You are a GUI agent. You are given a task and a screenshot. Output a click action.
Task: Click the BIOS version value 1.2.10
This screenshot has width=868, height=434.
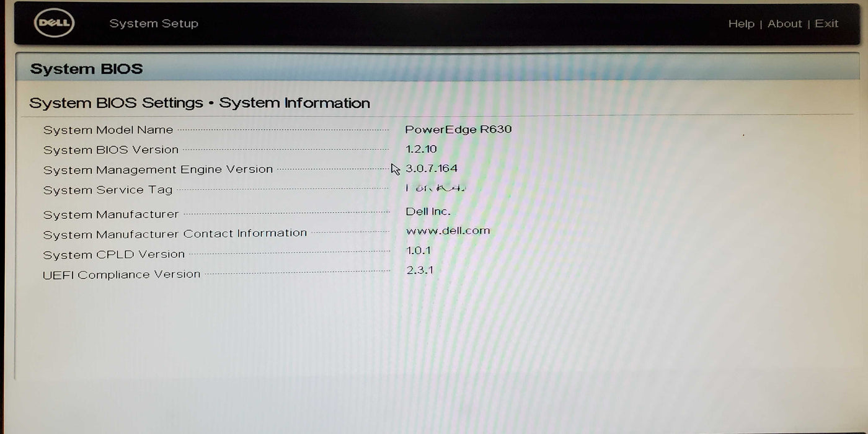click(x=421, y=149)
